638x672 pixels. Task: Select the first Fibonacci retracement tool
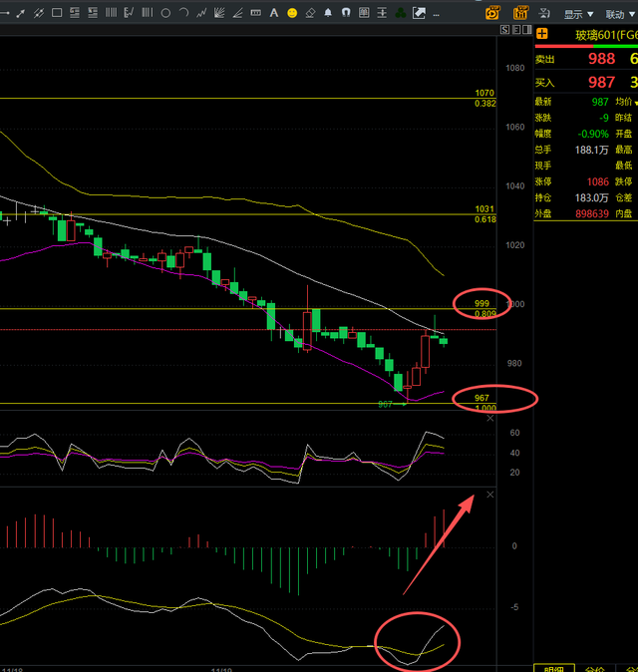click(75, 13)
